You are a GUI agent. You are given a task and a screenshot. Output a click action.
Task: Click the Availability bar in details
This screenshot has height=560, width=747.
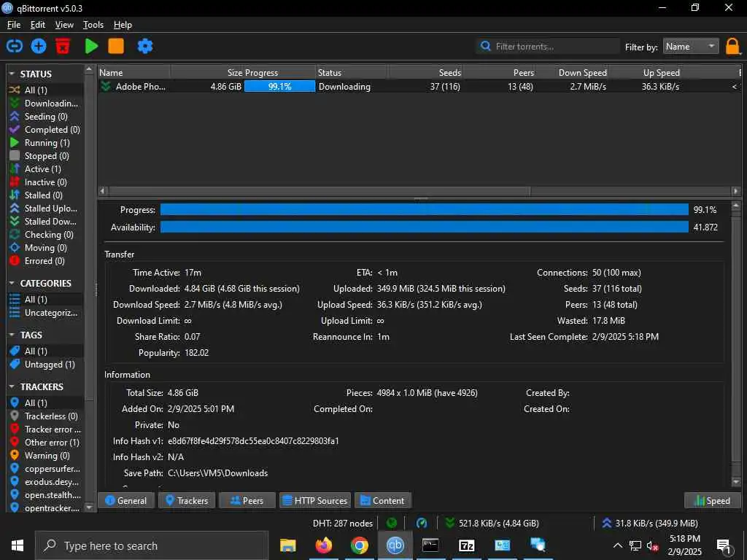pyautogui.click(x=424, y=227)
